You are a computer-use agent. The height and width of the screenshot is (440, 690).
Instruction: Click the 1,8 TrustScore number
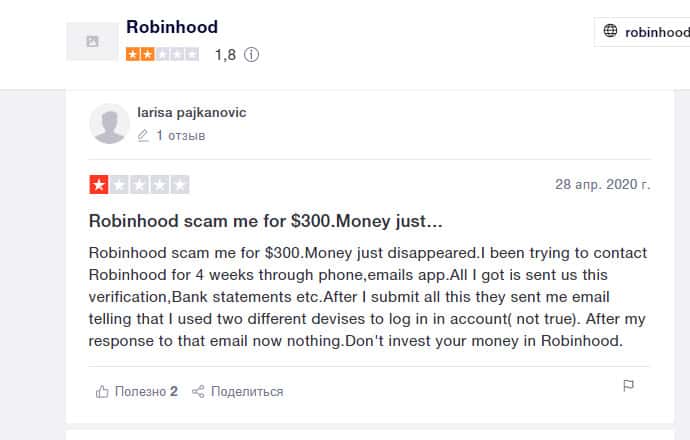[x=225, y=56]
